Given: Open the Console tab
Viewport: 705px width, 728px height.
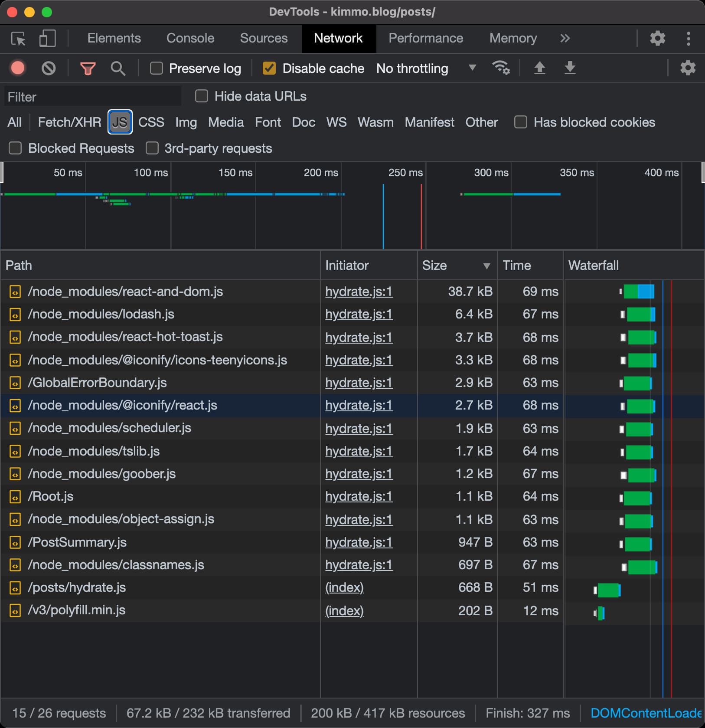Looking at the screenshot, I should coord(190,39).
